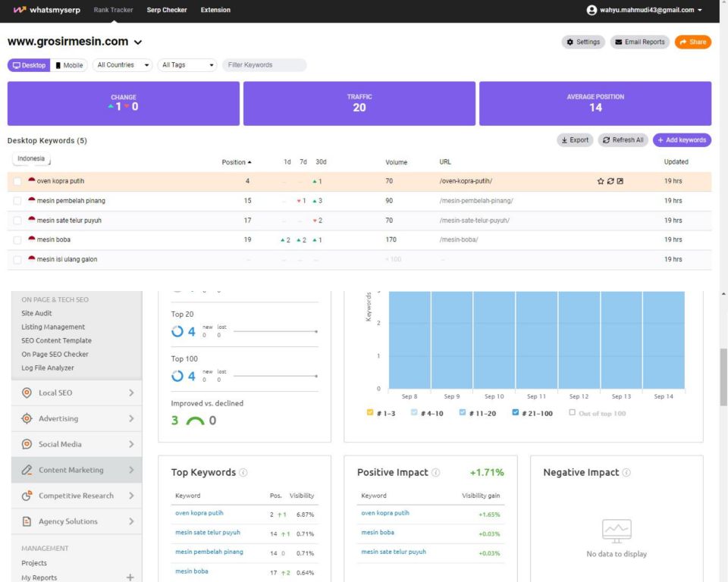Open the Extension menu item
Image resolution: width=728 pixels, height=582 pixels.
pos(215,10)
